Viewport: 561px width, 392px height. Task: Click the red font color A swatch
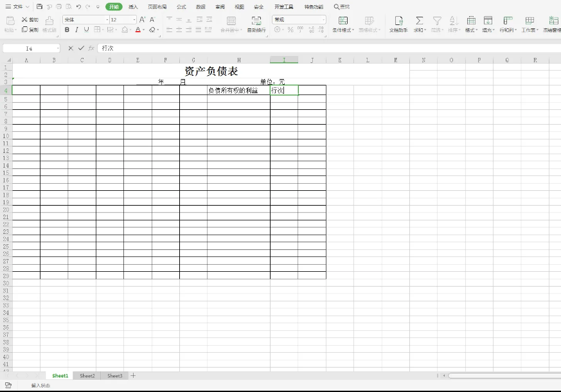138,30
